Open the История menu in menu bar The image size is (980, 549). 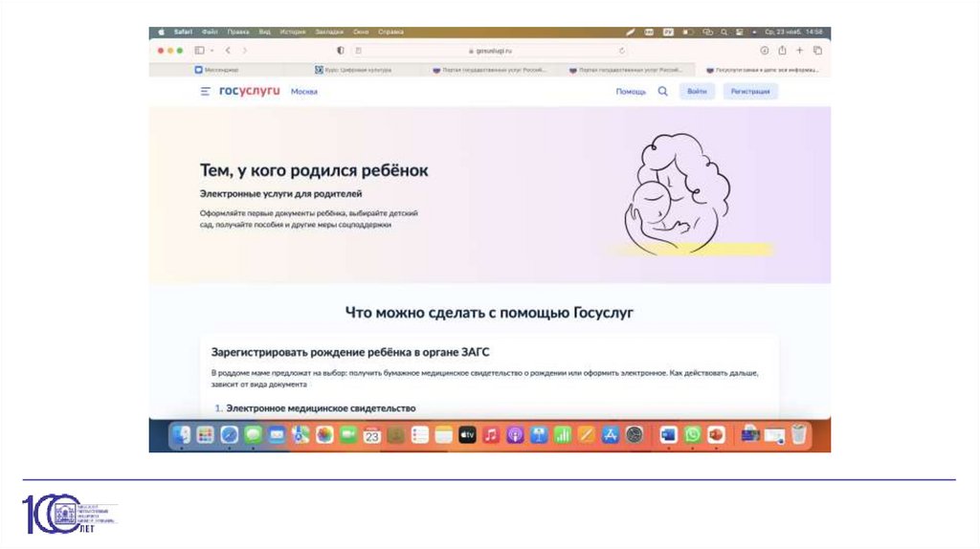point(293,32)
